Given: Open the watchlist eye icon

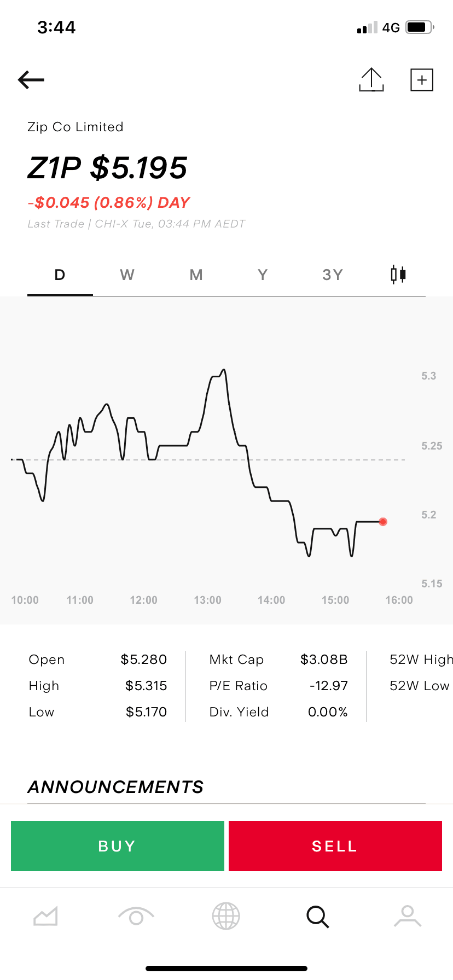Looking at the screenshot, I should pyautogui.click(x=136, y=915).
